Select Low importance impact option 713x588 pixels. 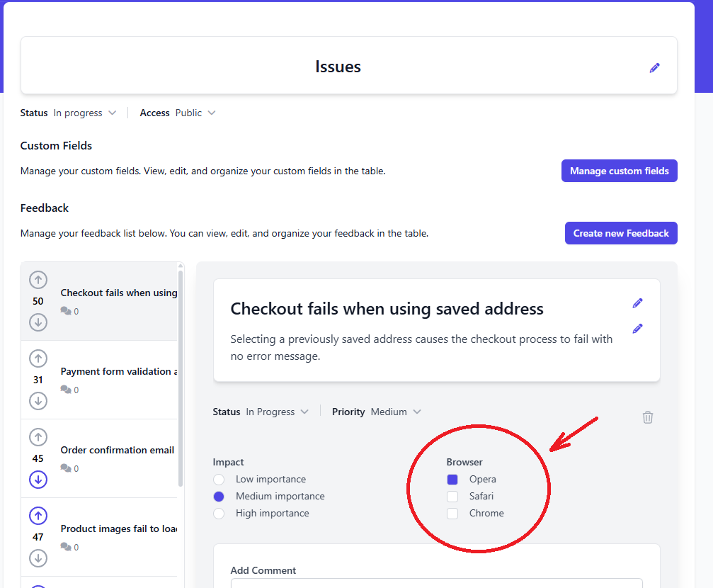tap(219, 479)
